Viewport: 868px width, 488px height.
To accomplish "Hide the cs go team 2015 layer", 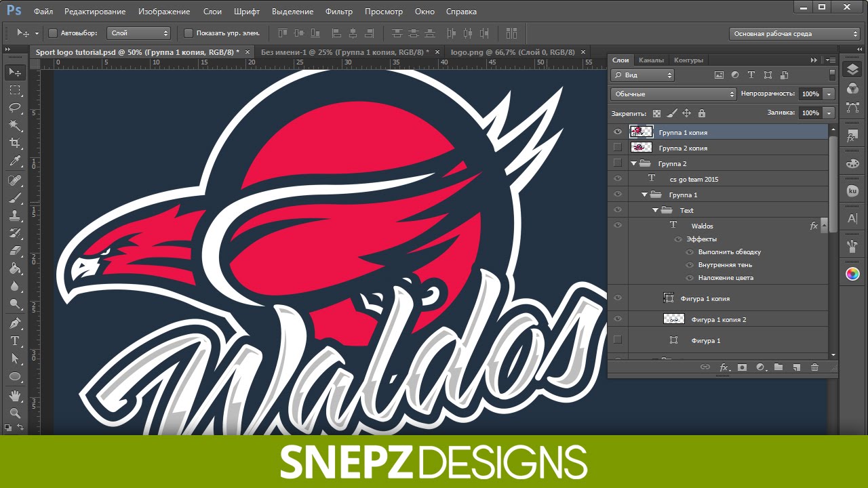I will pos(617,179).
